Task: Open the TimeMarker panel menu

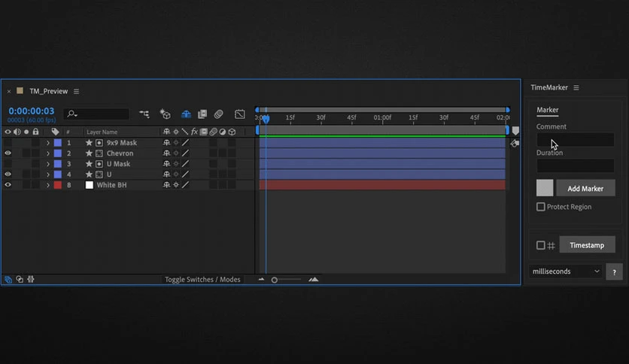Action: (x=576, y=87)
